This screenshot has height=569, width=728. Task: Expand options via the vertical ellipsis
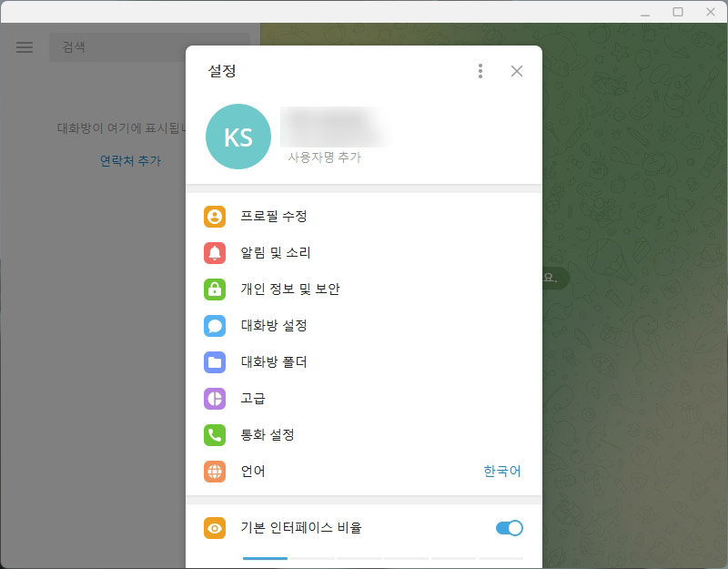[480, 70]
